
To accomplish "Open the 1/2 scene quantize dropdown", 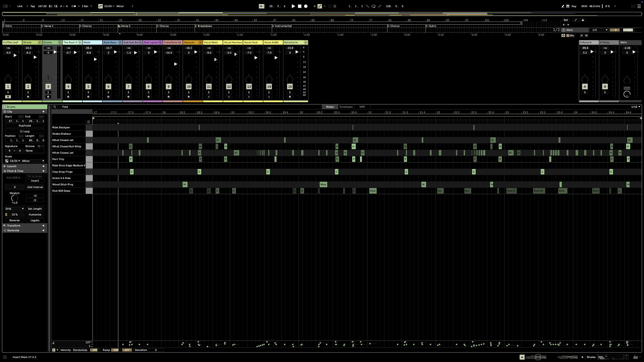I will pyautogui.click(x=599, y=30).
